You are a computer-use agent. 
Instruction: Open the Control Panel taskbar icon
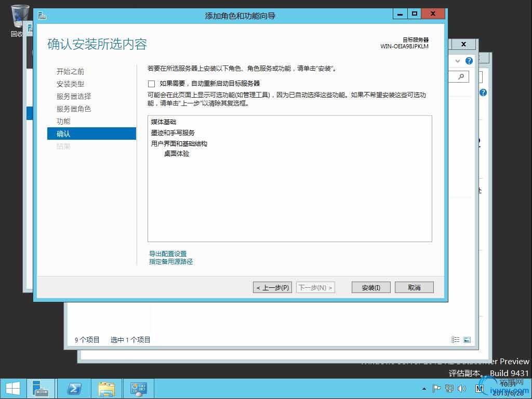[138, 389]
